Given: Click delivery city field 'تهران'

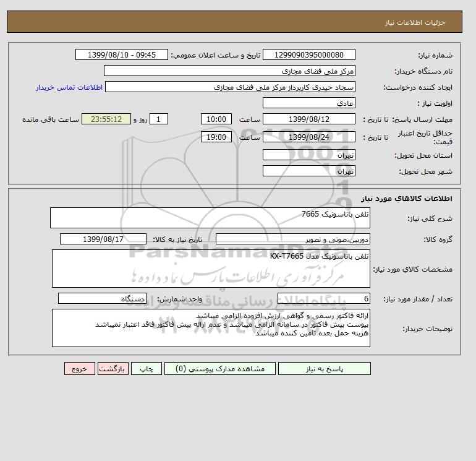Looking at the screenshot, I should click(x=308, y=171).
